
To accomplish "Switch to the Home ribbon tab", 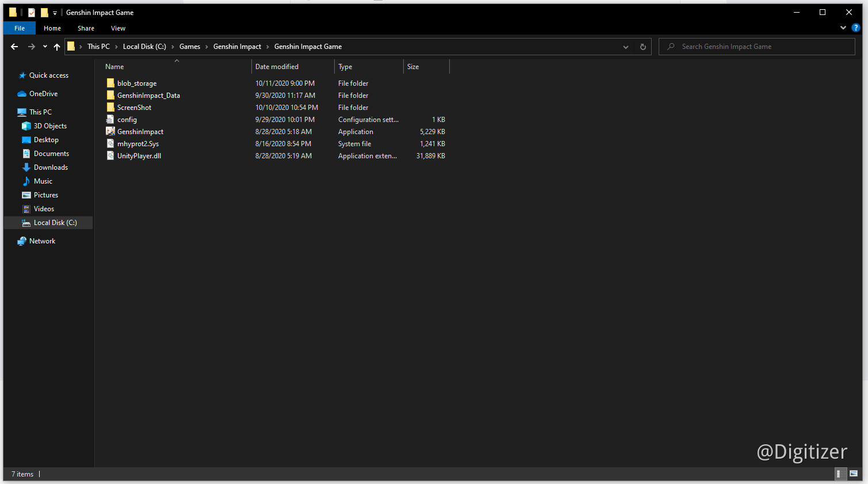I will coord(52,28).
